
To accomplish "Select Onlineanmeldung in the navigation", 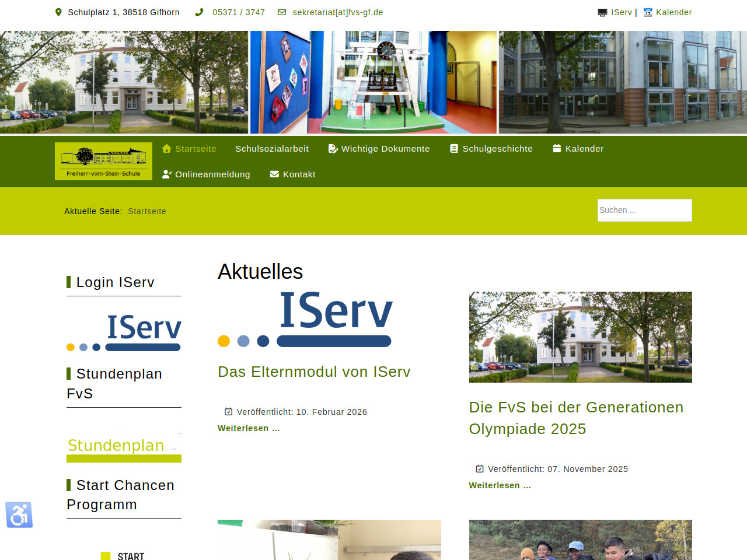I will (212, 174).
